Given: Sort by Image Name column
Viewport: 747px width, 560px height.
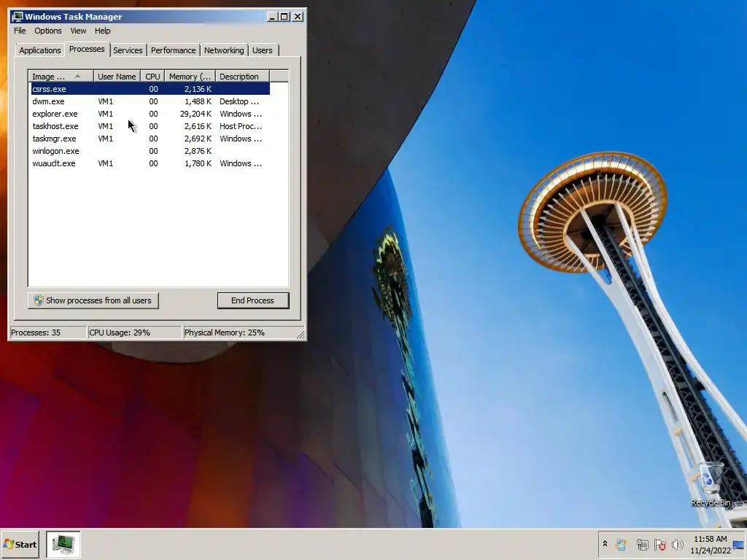Looking at the screenshot, I should 61,77.
